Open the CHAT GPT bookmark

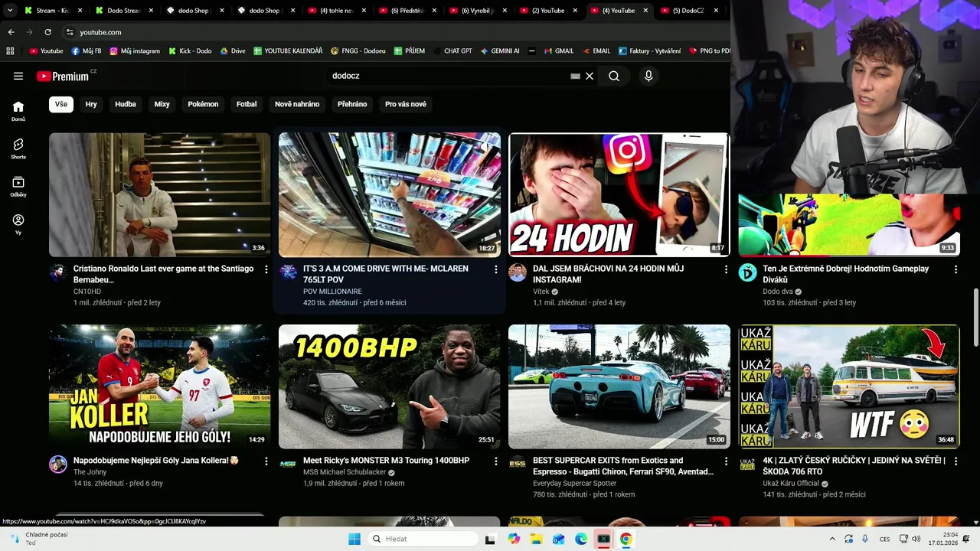pos(452,51)
